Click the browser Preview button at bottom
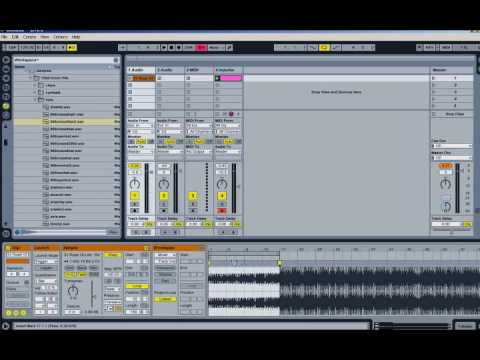Image resolution: width=480 pixels, height=360 pixels. [17, 232]
